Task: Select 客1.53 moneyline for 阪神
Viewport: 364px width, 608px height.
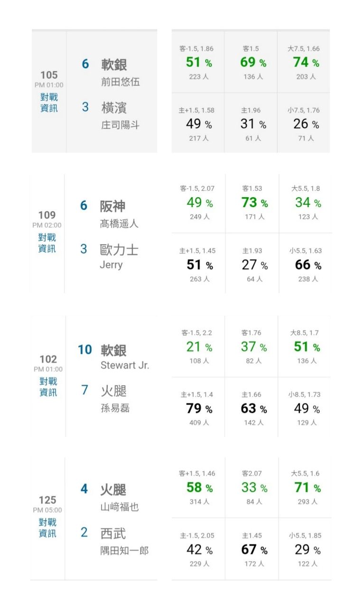Action: click(x=252, y=202)
